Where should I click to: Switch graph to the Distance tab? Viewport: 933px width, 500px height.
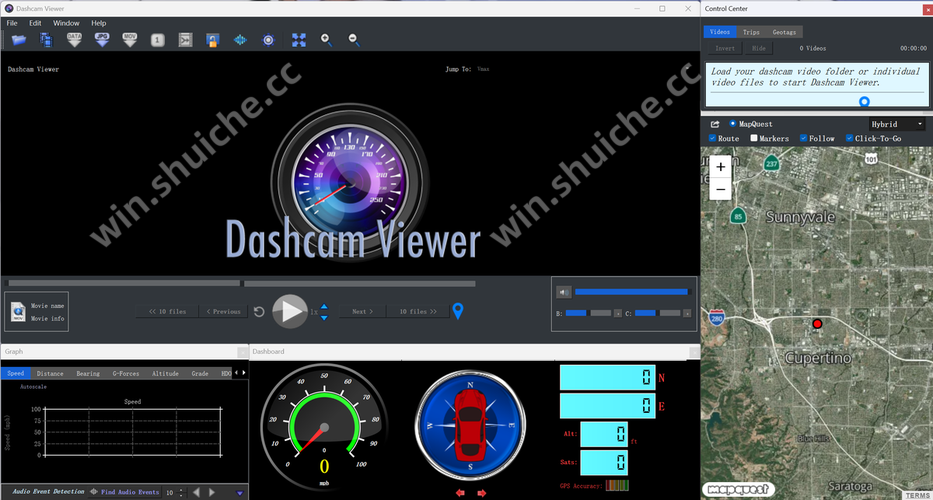point(50,374)
